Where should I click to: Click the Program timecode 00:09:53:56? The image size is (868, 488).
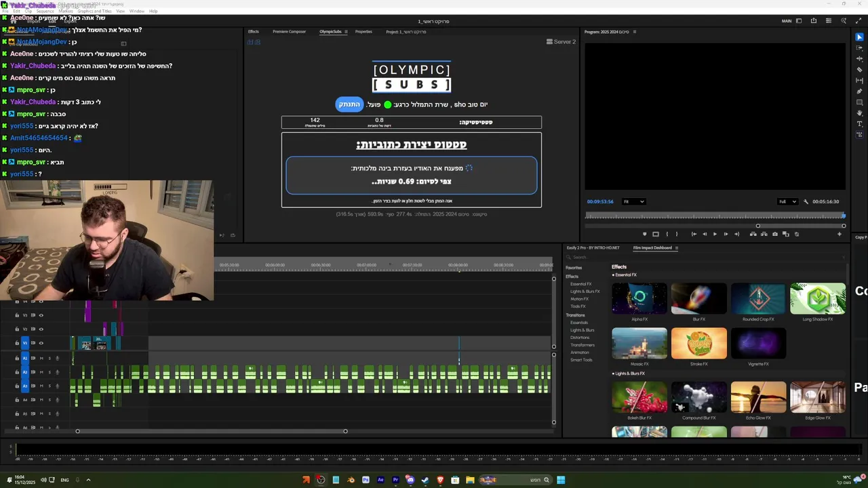pyautogui.click(x=600, y=201)
